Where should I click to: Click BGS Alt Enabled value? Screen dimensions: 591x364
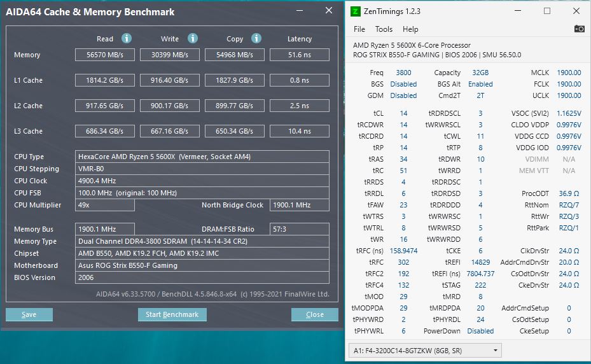point(480,84)
